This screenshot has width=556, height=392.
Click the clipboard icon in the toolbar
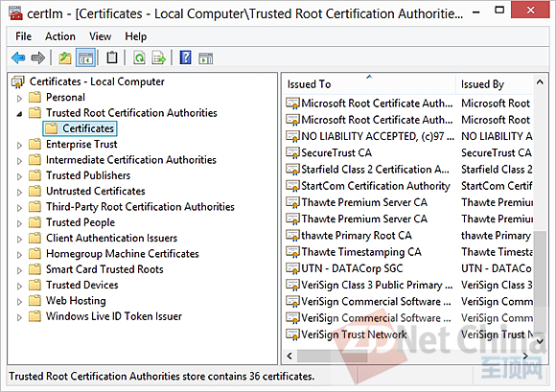pyautogui.click(x=112, y=58)
